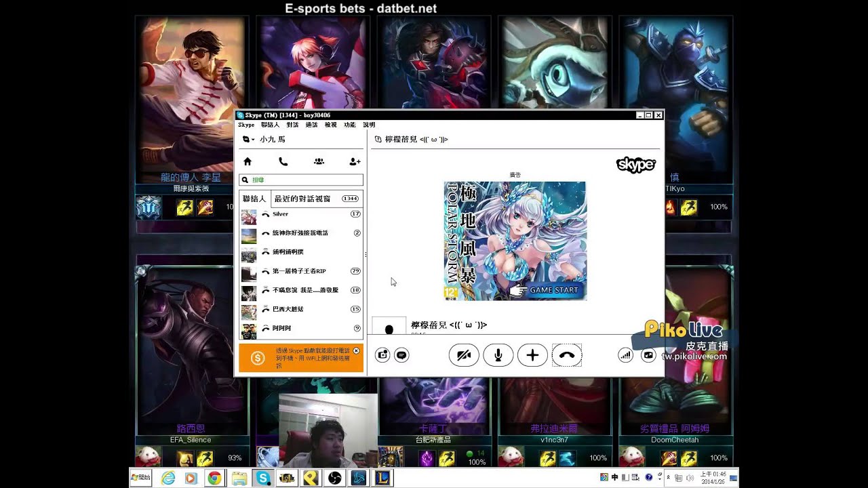Click 檸檬蓓兒 conversation header name
Image resolution: width=868 pixels, height=488 pixels.
(416, 139)
